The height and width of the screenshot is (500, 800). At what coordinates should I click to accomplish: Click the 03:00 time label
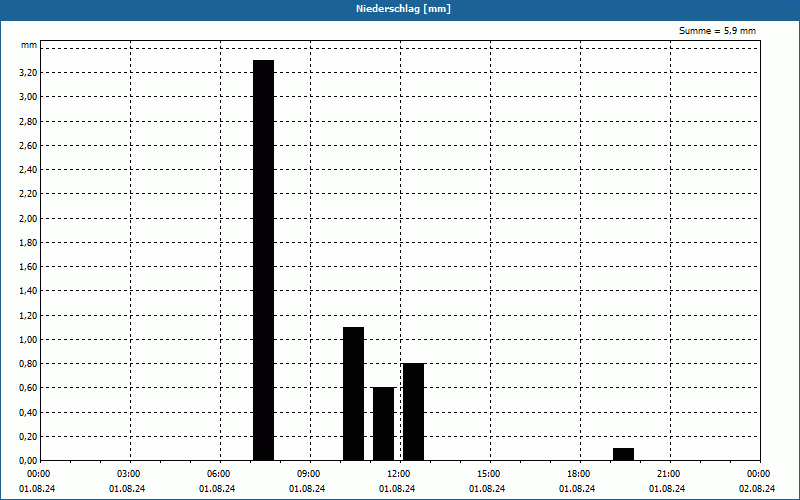tap(129, 474)
